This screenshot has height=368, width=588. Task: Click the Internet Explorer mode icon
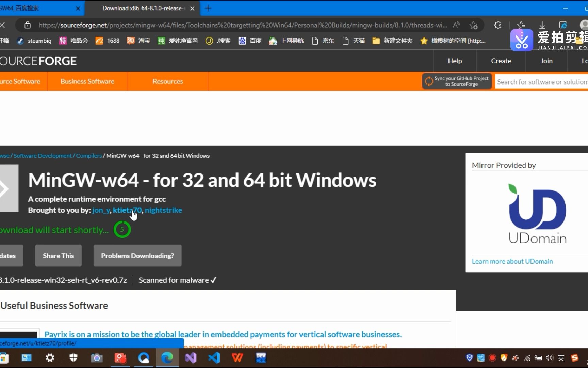click(563, 25)
